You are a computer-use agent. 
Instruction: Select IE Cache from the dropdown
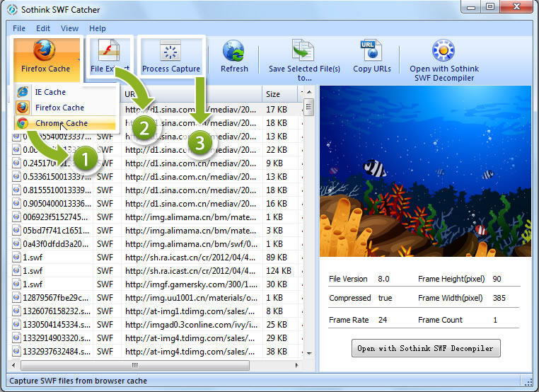[66, 92]
